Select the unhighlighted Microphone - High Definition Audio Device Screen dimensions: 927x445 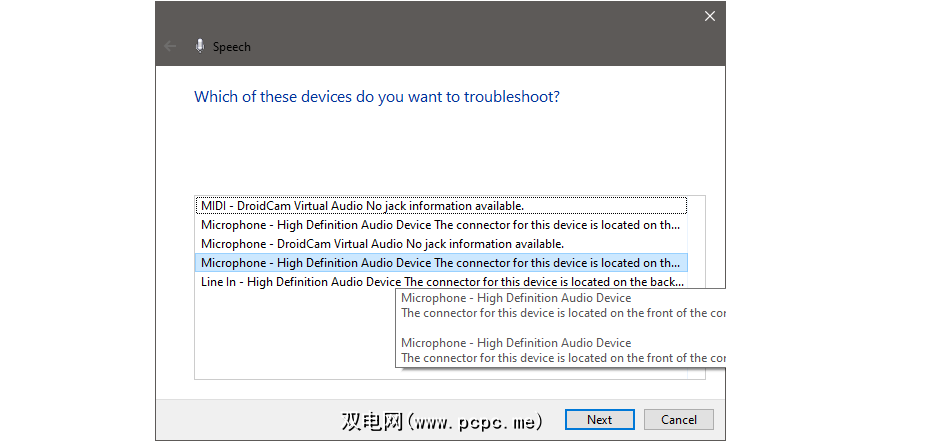click(440, 225)
